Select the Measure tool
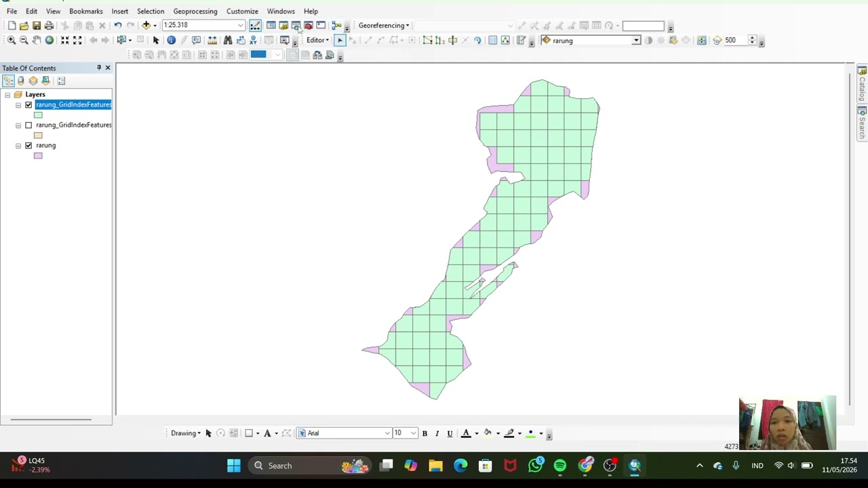The width and height of the screenshot is (868, 488). click(x=212, y=41)
